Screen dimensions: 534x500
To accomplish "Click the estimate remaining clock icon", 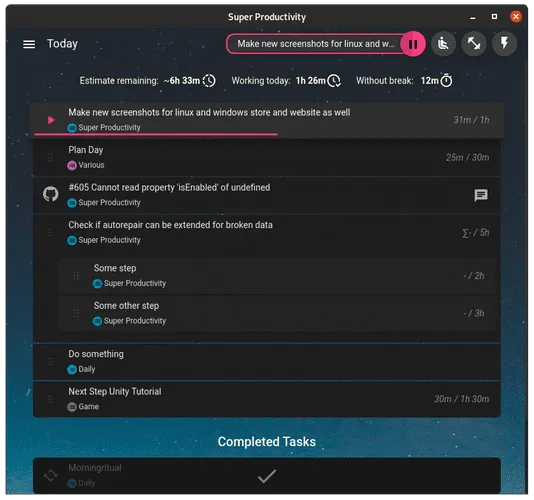I will (209, 81).
